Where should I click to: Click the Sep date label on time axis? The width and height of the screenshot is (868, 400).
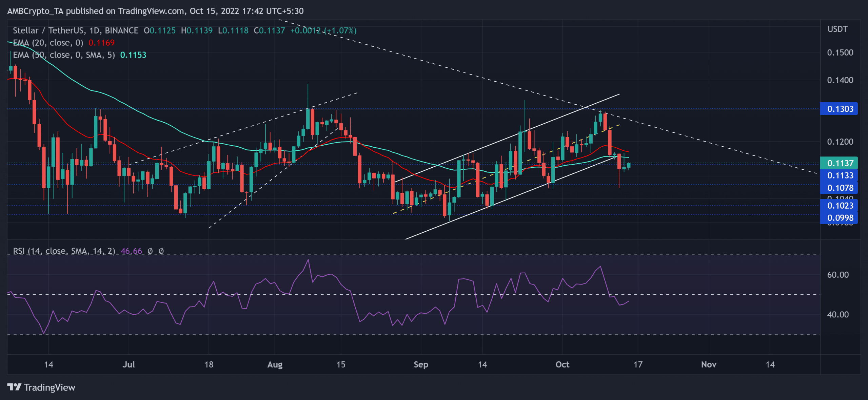(421, 364)
